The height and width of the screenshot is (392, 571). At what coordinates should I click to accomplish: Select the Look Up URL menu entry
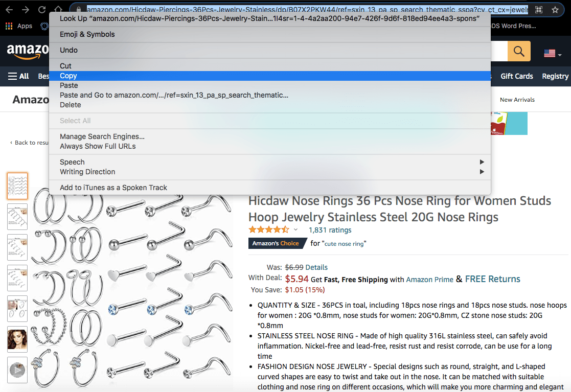[x=270, y=18]
